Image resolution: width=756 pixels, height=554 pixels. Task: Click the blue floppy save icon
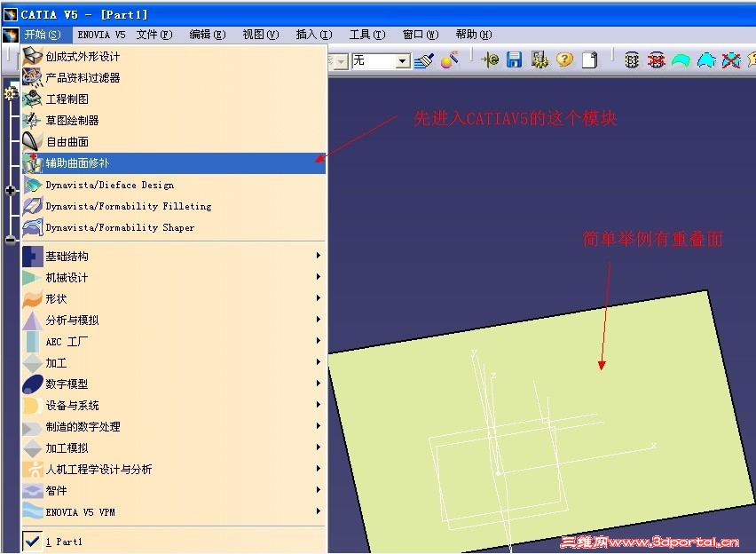click(x=515, y=59)
